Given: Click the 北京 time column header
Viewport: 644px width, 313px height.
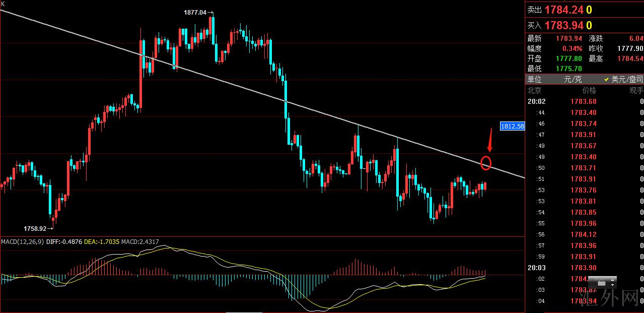Looking at the screenshot, I should pyautogui.click(x=534, y=91).
